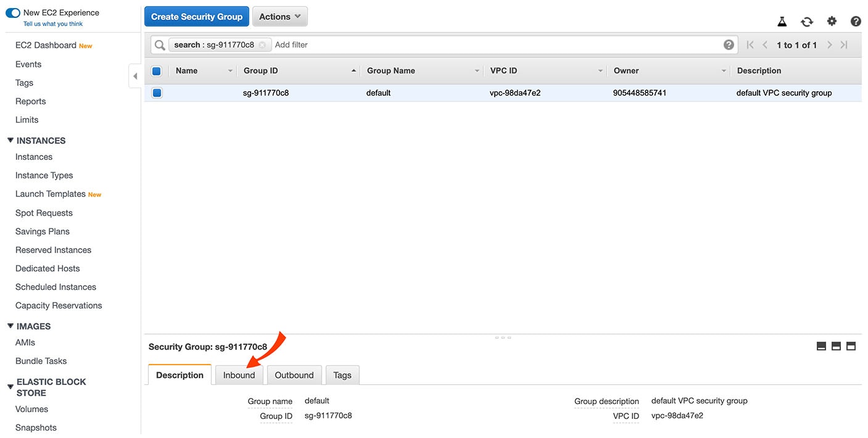Open the Outbound rules tab
Viewport: 868px width, 438px height.
pos(294,374)
